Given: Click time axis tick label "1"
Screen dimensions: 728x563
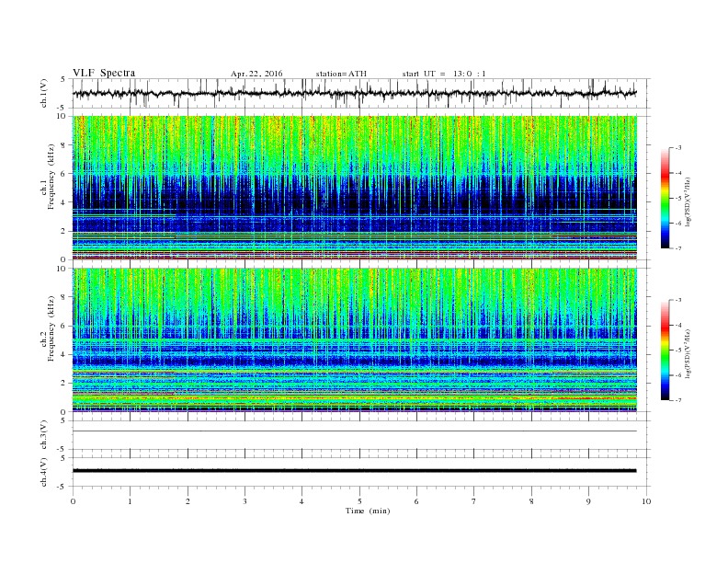Looking at the screenshot, I should [130, 501].
